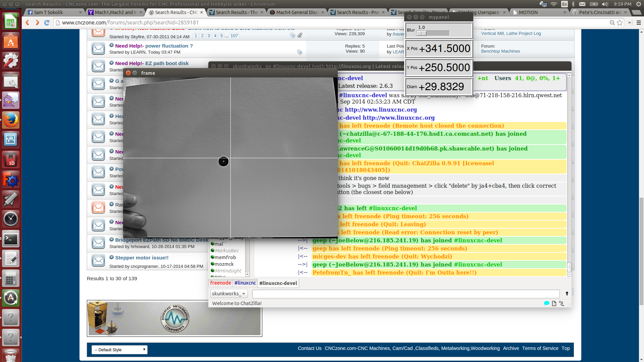The image size is (644, 362).
Task: Open System Settings wrench-and-gear dock icon
Action: (x=11, y=61)
